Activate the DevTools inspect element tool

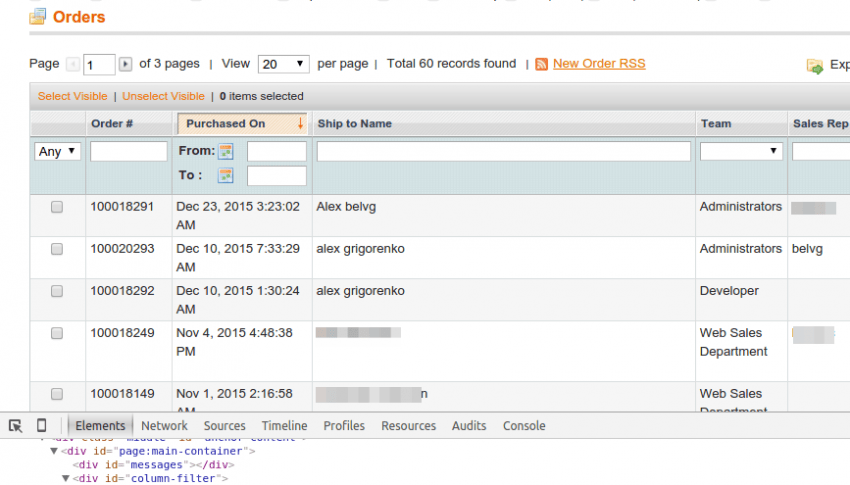(x=15, y=426)
